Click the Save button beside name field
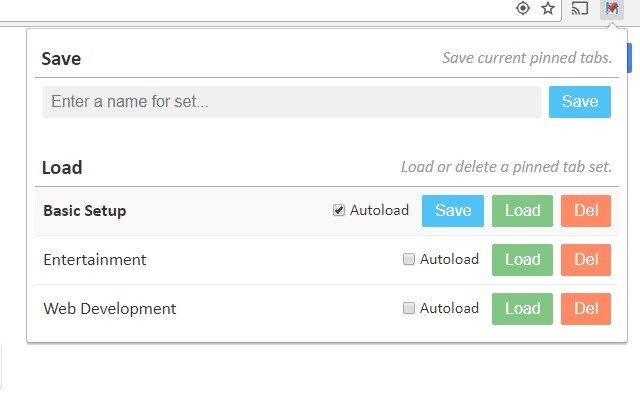This screenshot has height=400, width=640. coord(580,102)
